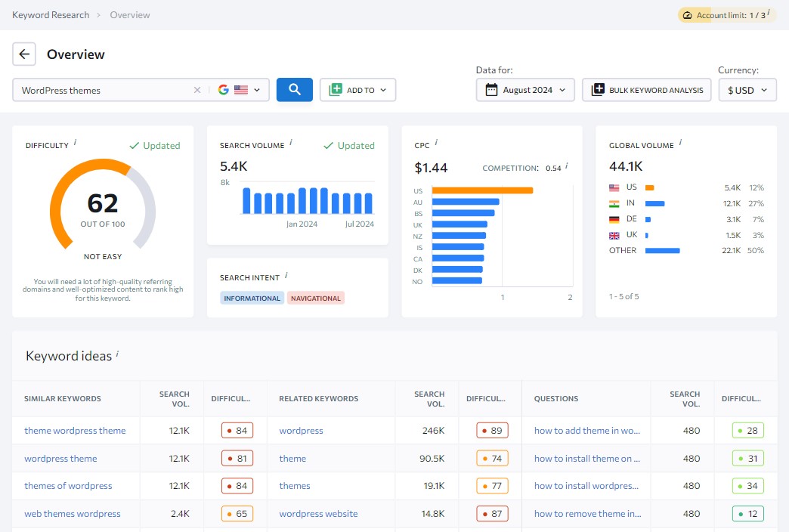
Task: Click the difficulty gauge showing 62
Action: [x=103, y=204]
